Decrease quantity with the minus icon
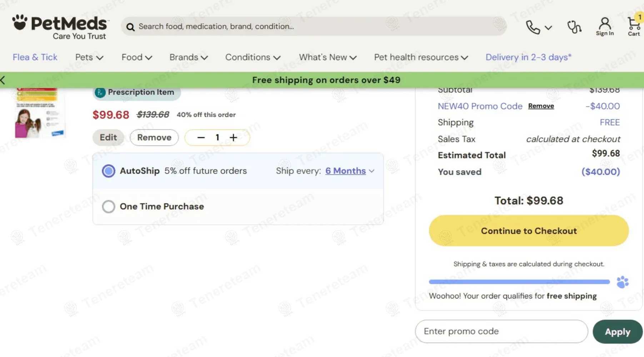Screen dimensions: 644x357 (201, 138)
